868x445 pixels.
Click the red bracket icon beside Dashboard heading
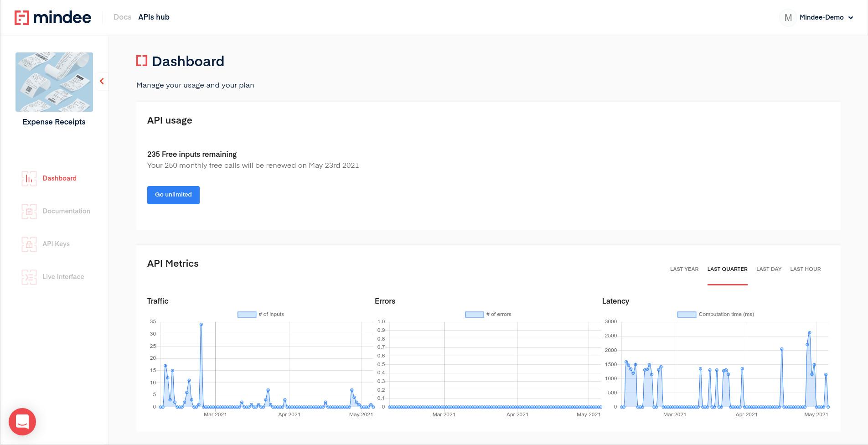[142, 61]
